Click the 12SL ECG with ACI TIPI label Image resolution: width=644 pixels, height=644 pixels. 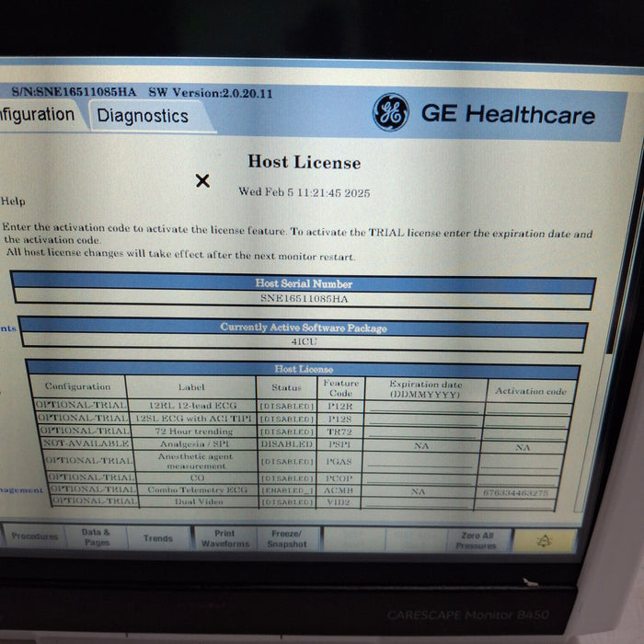pos(193,418)
